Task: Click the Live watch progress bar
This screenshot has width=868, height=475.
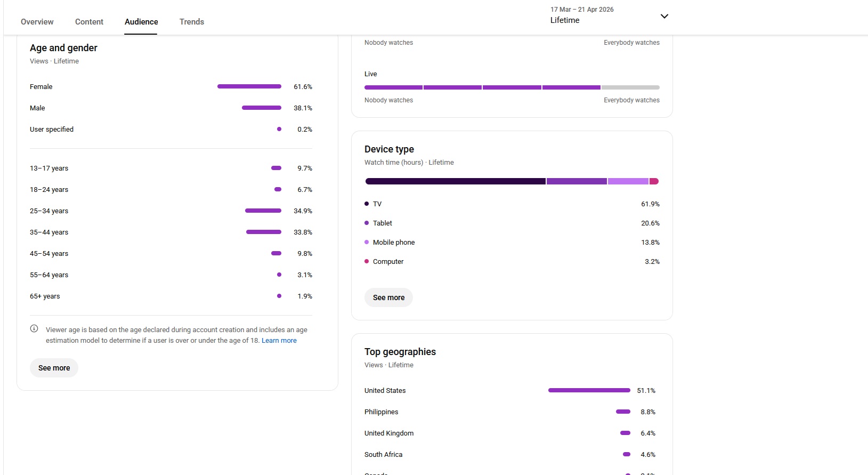Action: point(512,87)
